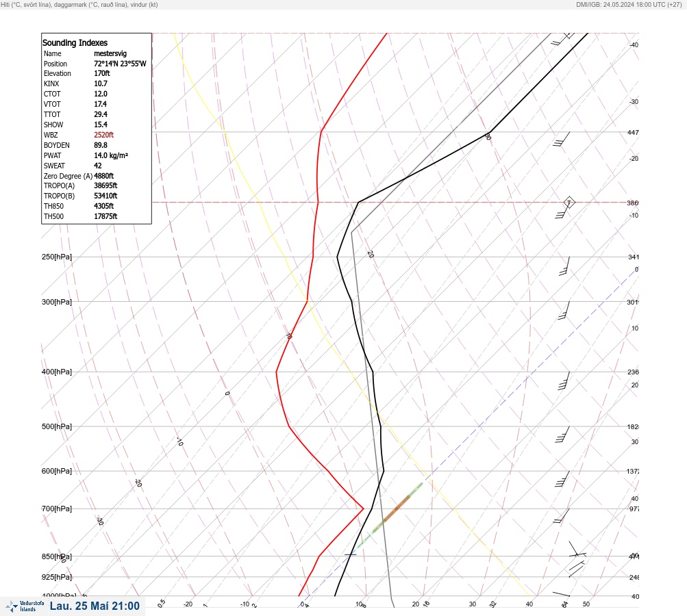The height and width of the screenshot is (616, 687).
Task: Click the TH500 value 17875ft
Action: point(105,216)
